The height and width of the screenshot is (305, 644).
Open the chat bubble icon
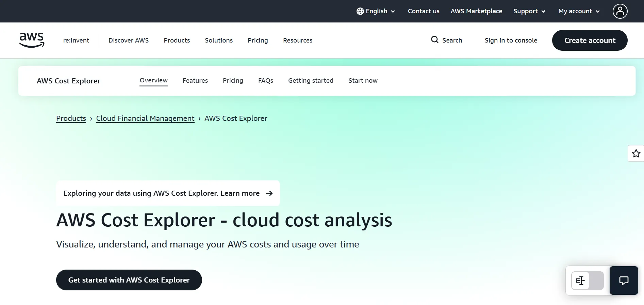point(624,280)
